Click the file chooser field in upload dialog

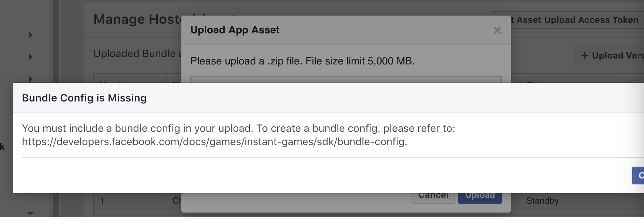click(x=346, y=80)
